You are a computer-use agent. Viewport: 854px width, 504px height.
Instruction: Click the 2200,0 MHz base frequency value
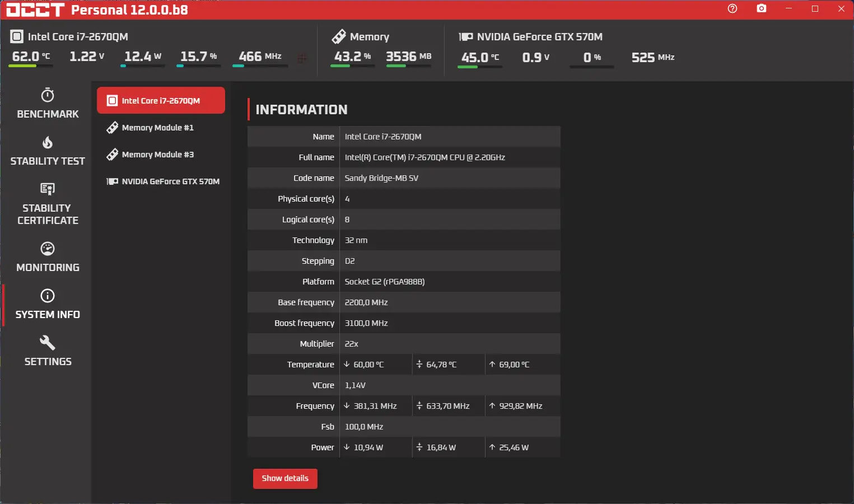(366, 302)
